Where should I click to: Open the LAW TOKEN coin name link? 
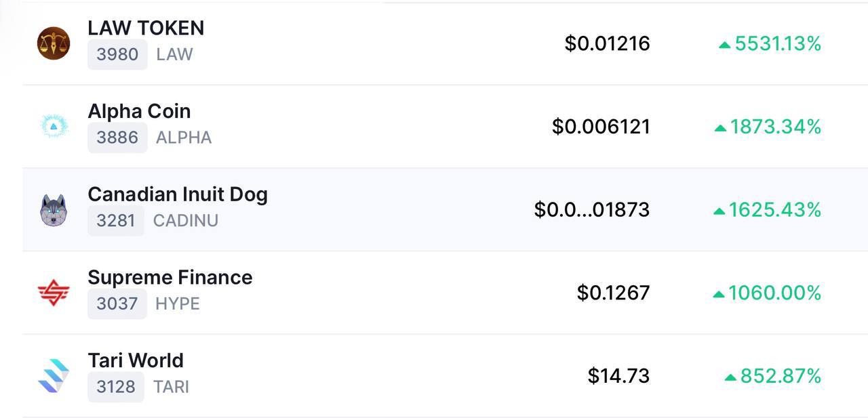click(x=146, y=28)
